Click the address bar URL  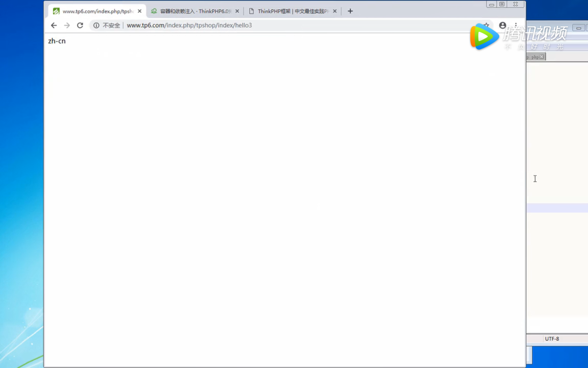pyautogui.click(x=189, y=25)
